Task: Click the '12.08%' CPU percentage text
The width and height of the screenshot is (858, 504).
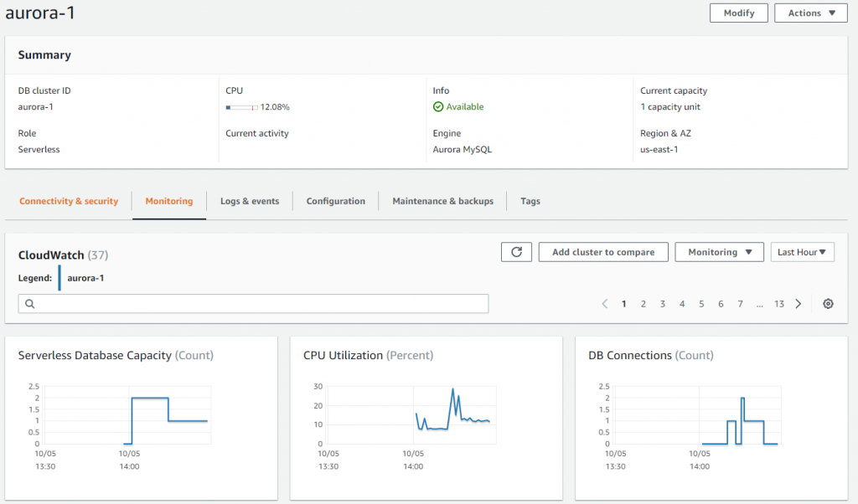Action: click(275, 106)
